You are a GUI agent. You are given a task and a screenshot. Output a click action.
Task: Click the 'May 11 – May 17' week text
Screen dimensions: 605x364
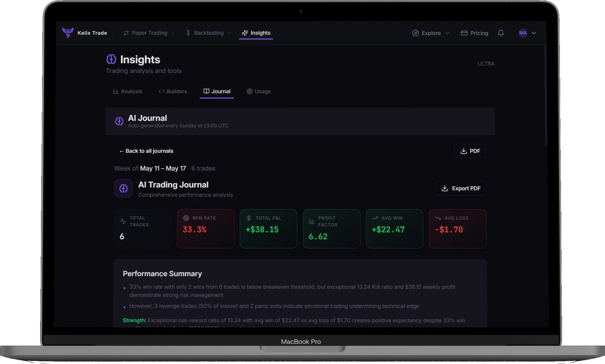163,168
